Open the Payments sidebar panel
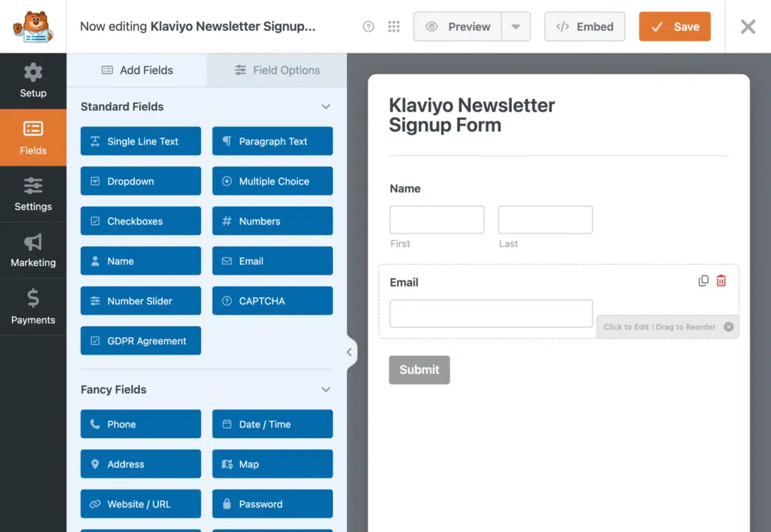This screenshot has height=532, width=771. (33, 307)
